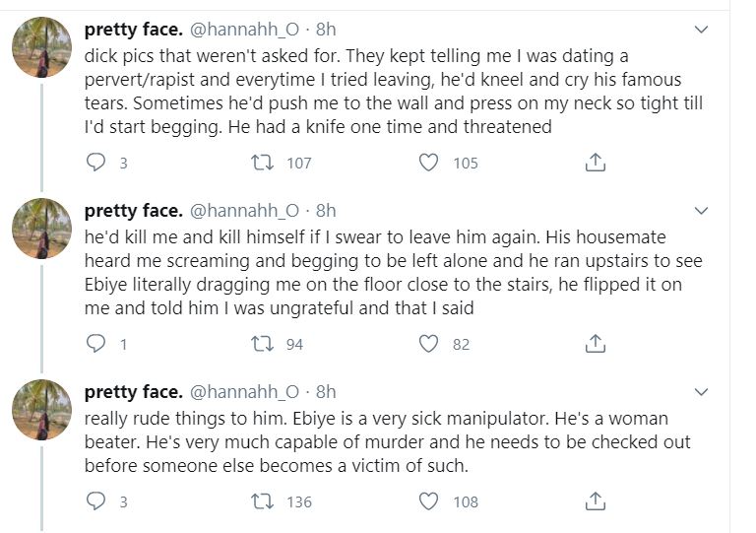Like the tweet with 105 likes
The width and height of the screenshot is (756, 533).
428,163
